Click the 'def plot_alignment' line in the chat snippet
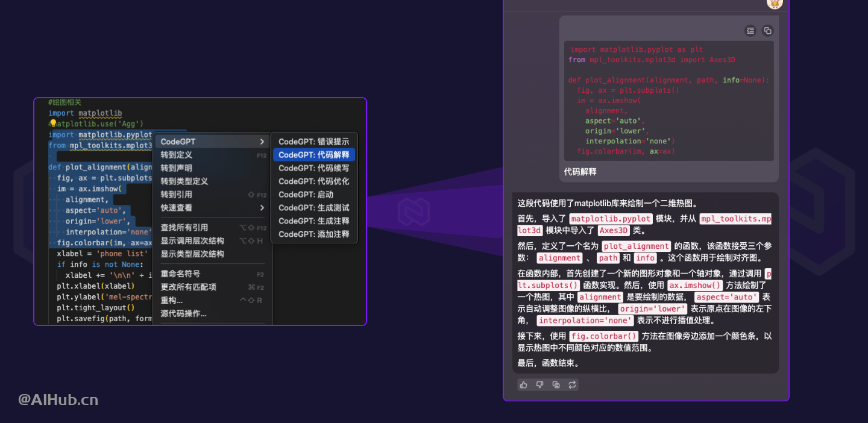 pos(669,80)
